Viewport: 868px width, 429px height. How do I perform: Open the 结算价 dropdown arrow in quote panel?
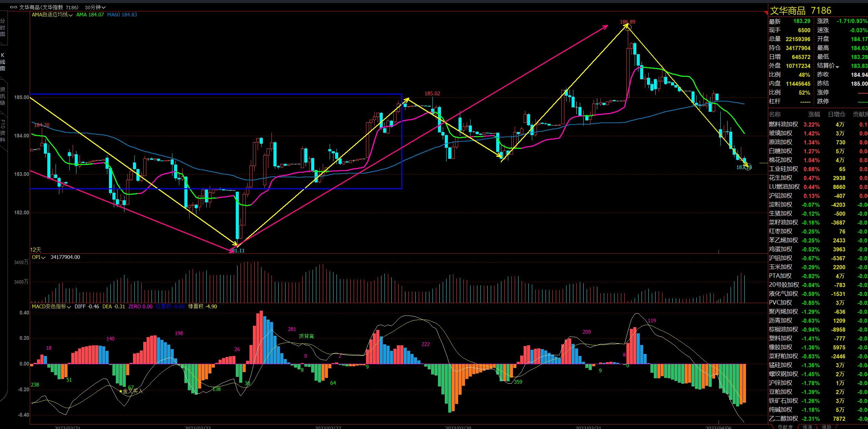tap(837, 67)
